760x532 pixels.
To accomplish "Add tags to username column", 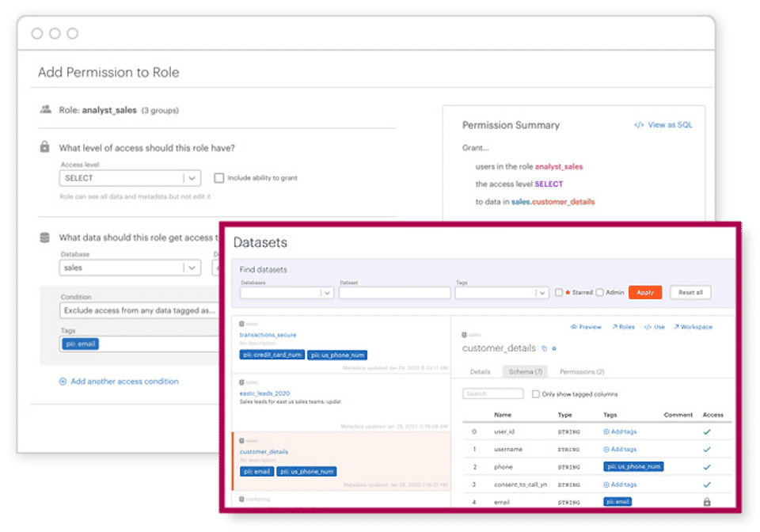I will pyautogui.click(x=620, y=450).
